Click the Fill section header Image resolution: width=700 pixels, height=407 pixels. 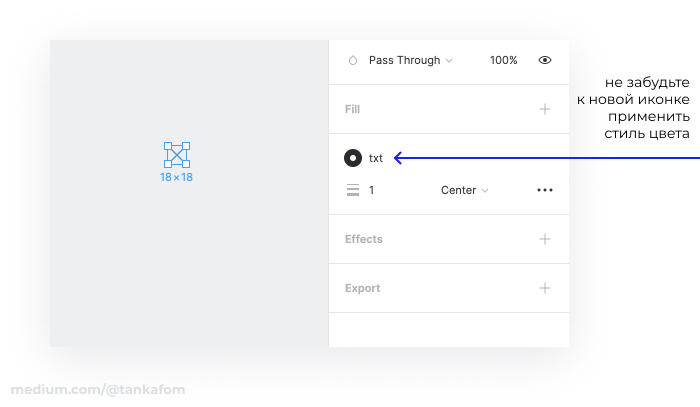352,109
